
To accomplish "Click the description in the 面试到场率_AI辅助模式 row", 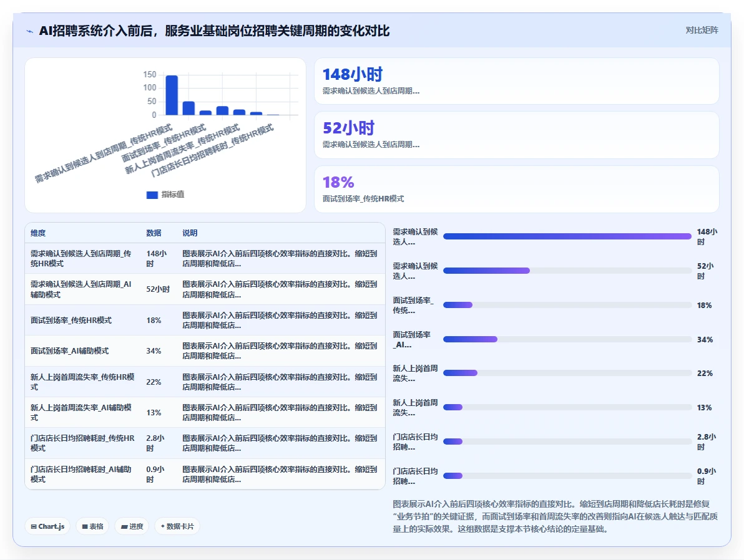I will [280, 351].
